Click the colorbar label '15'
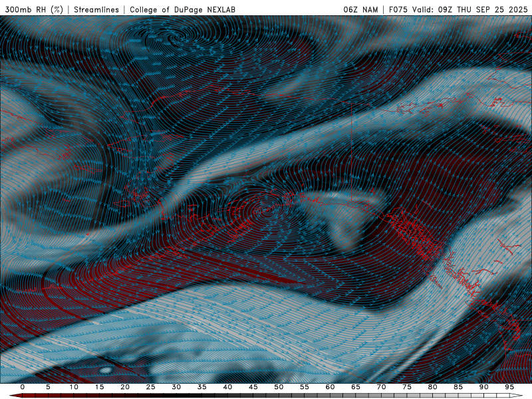 pos(99,387)
